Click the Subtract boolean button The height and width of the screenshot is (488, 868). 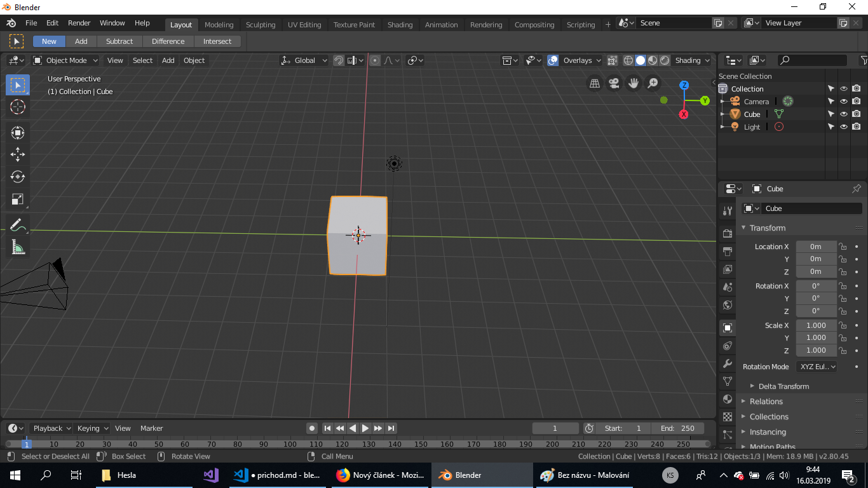(119, 40)
